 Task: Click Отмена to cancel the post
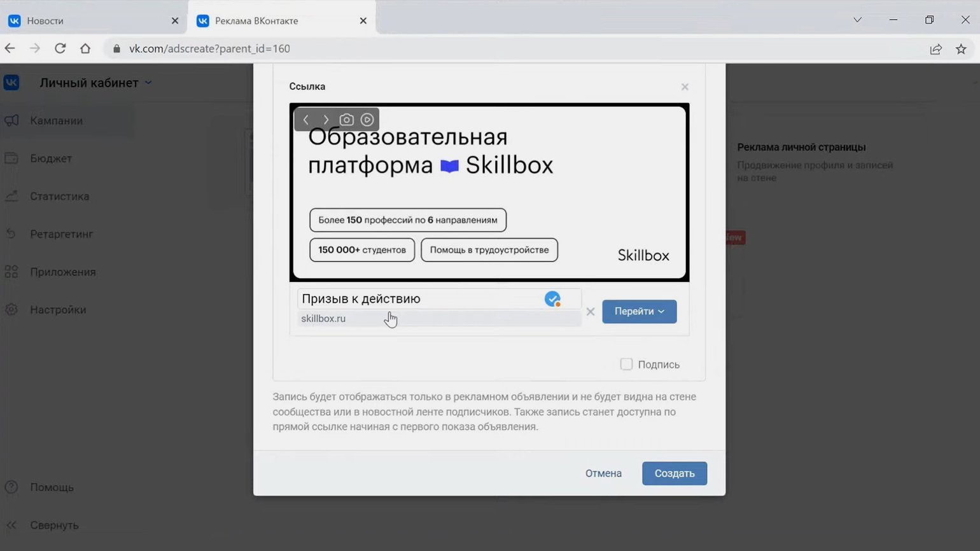click(603, 473)
